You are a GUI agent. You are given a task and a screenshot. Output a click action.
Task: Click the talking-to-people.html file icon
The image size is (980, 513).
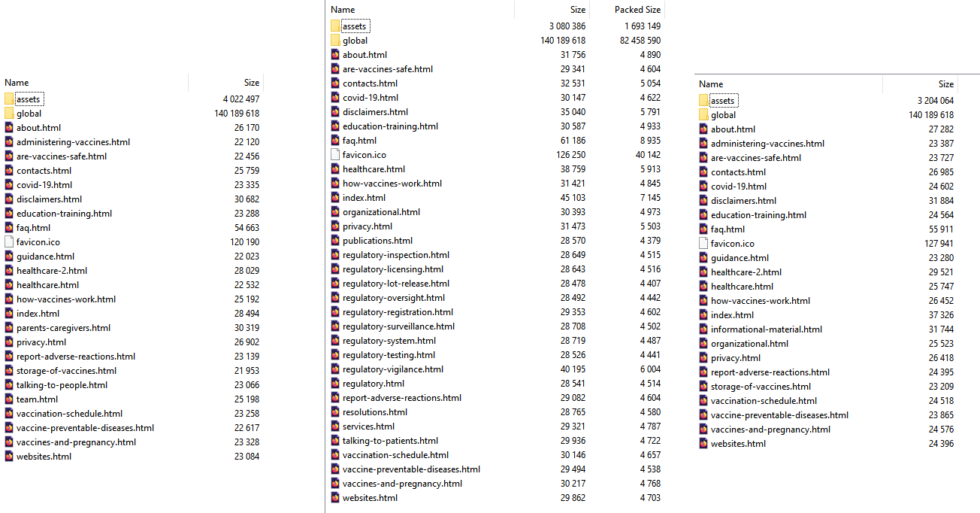coord(9,385)
